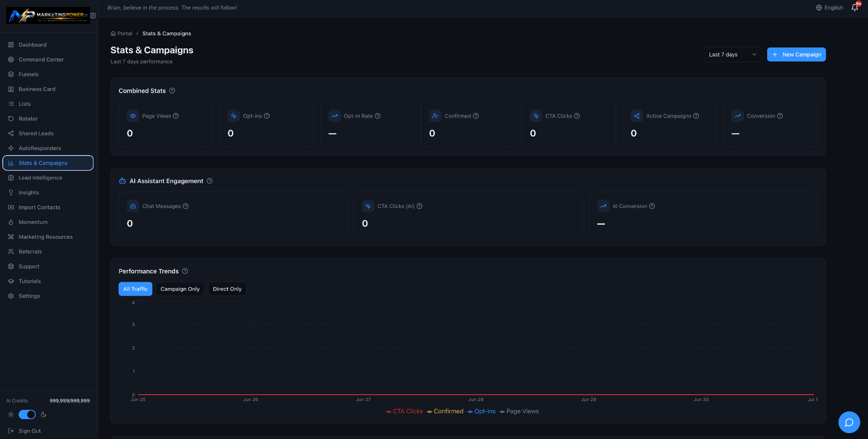Click the New Campaign button
This screenshot has width=868, height=439.
click(796, 55)
